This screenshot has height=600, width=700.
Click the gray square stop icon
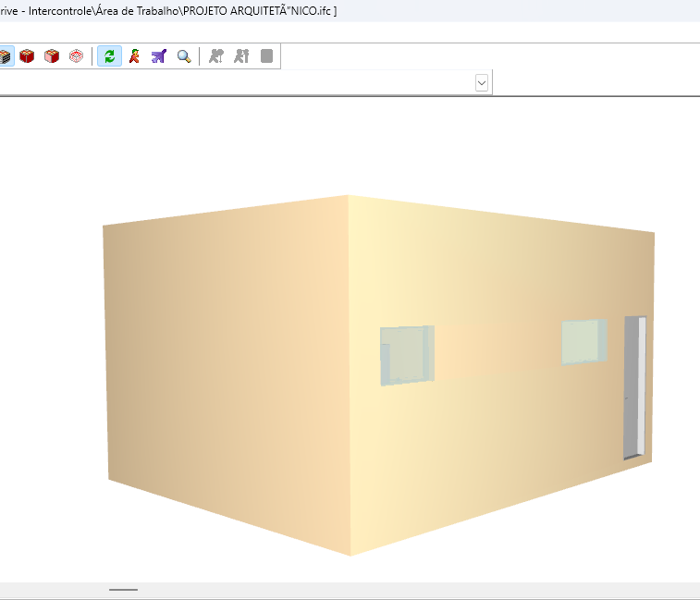tap(266, 56)
